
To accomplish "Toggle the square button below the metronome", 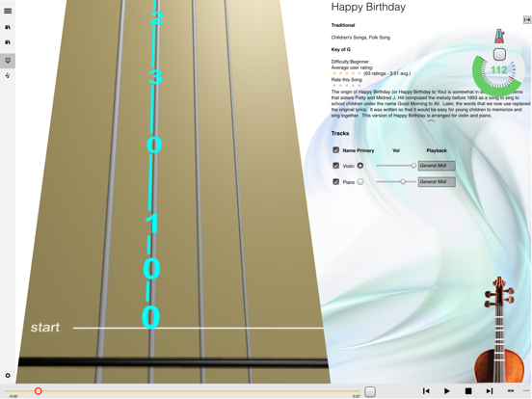I will [x=499, y=54].
